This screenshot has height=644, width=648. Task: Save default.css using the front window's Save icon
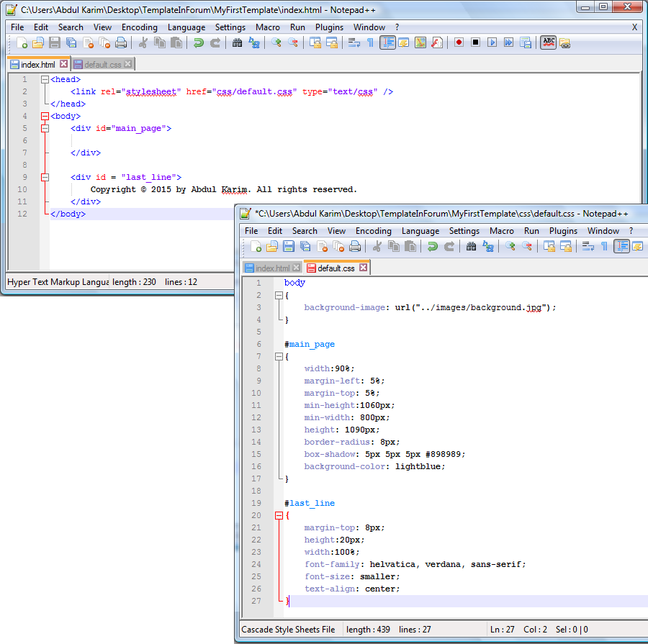288,247
